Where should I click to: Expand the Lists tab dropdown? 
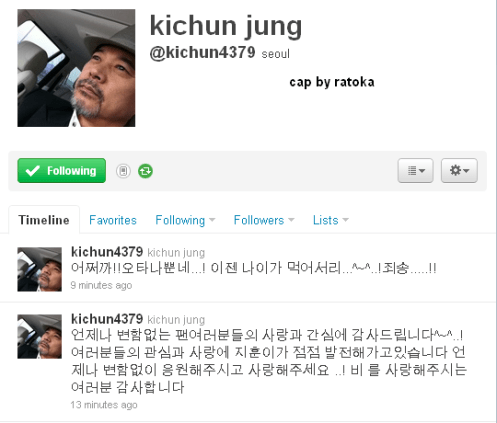[x=330, y=220]
